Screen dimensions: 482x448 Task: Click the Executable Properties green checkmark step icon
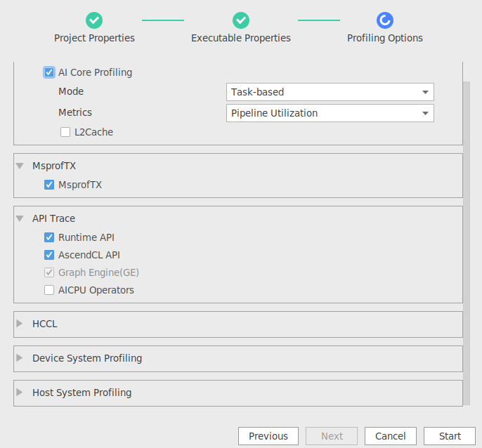coord(241,20)
